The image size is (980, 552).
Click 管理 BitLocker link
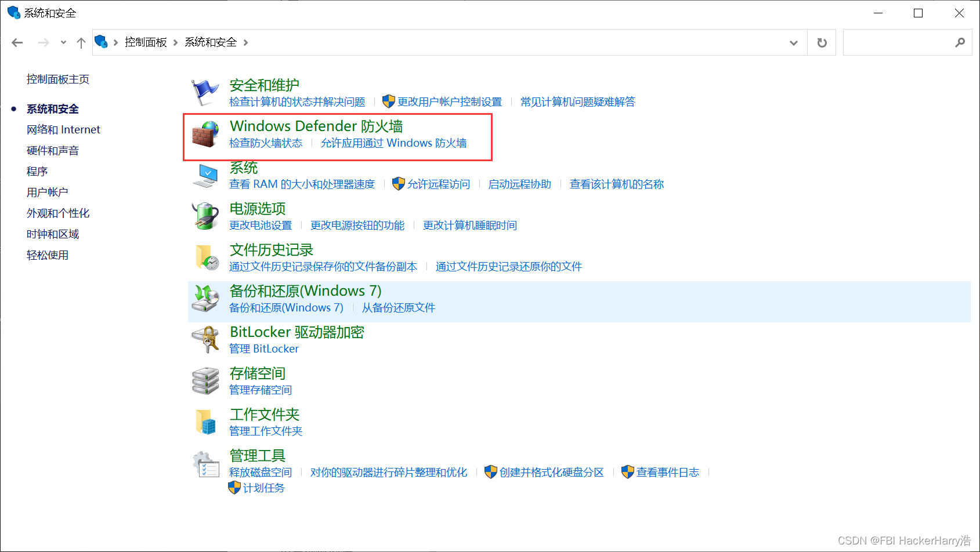[x=264, y=349]
